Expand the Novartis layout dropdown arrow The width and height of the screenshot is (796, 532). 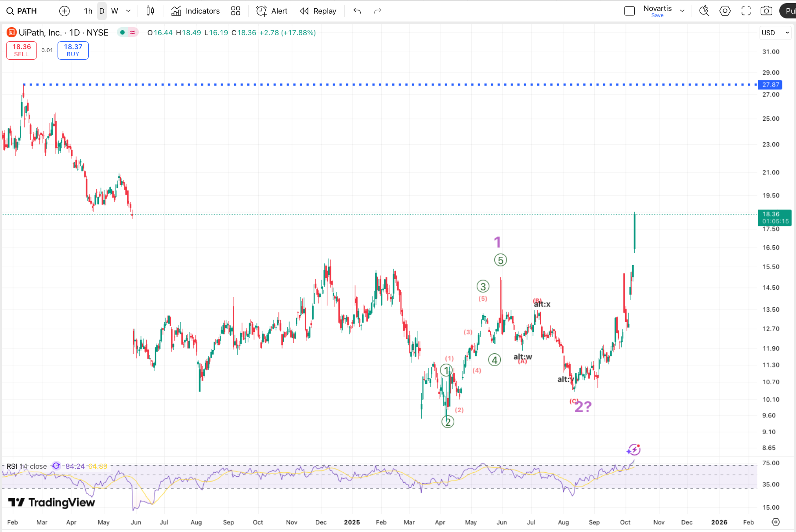(682, 11)
